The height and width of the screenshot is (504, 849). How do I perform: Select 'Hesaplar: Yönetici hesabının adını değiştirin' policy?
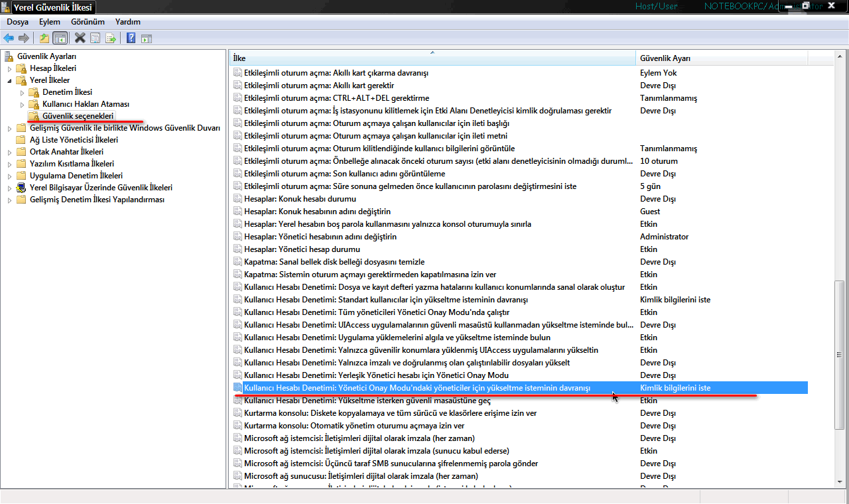320,237
